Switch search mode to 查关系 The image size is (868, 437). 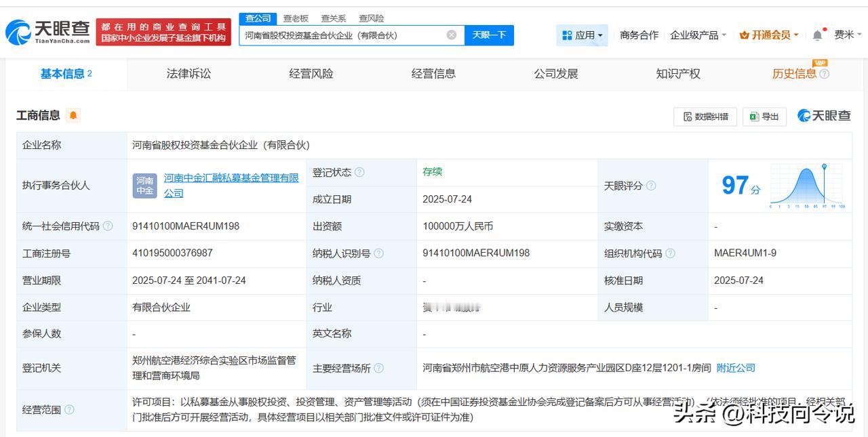coord(334,18)
